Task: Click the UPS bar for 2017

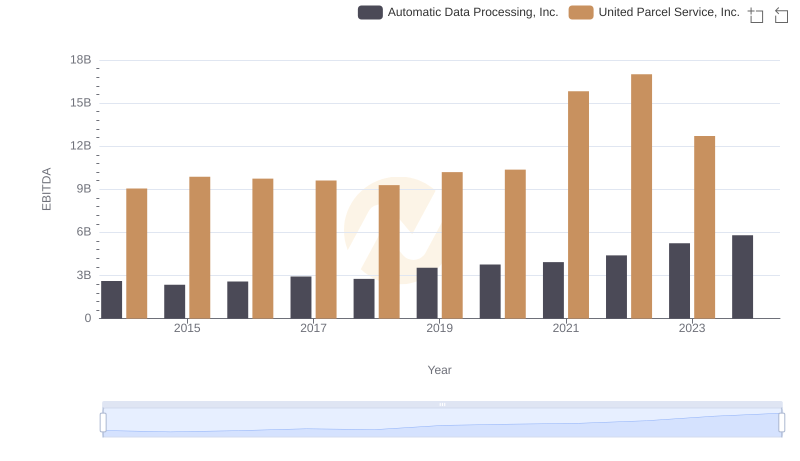Action: pos(326,249)
